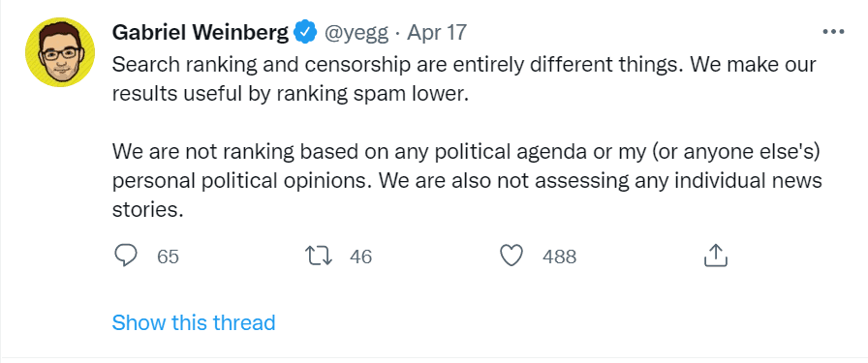Click the reply speech bubble icon

click(126, 256)
